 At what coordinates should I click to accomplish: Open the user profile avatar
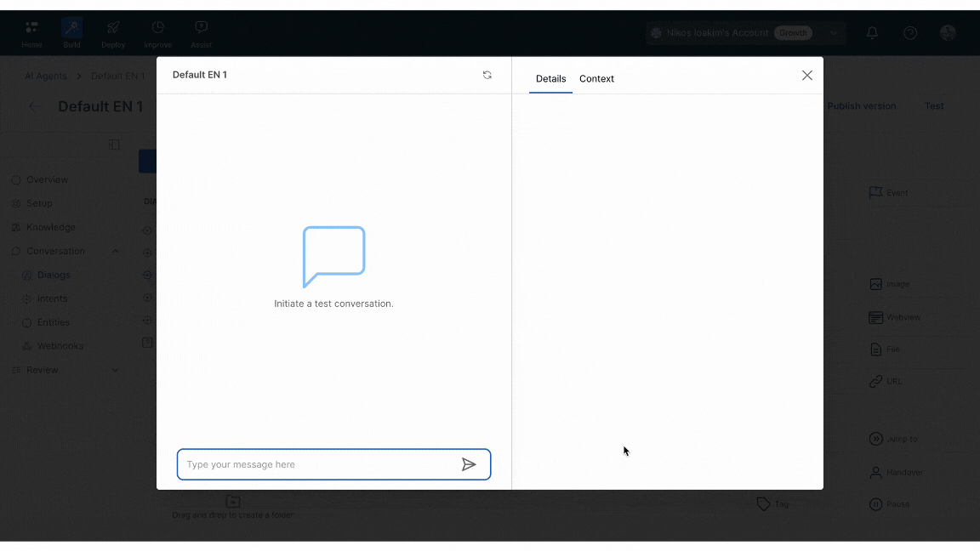(948, 33)
